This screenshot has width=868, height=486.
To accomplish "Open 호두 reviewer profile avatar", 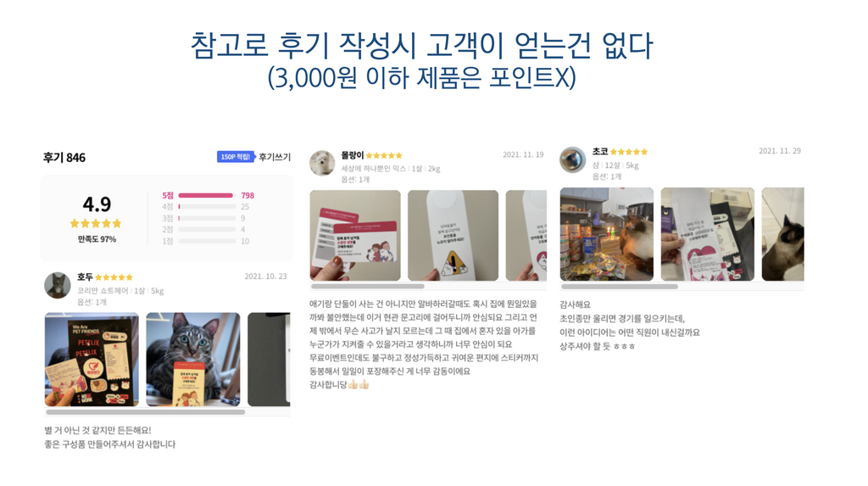I will [57, 285].
